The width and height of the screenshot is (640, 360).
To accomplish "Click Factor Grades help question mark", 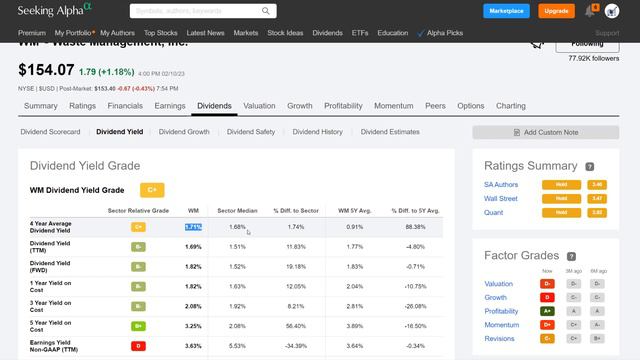I will click(x=571, y=256).
